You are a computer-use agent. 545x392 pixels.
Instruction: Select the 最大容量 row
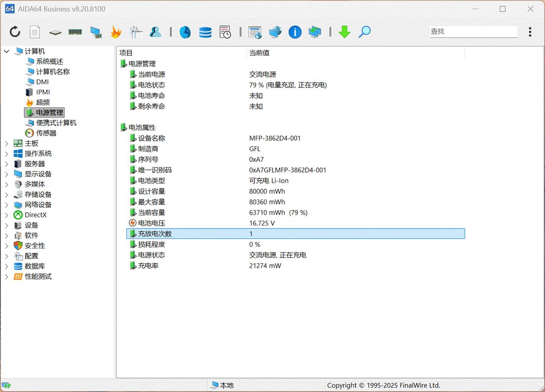point(296,202)
